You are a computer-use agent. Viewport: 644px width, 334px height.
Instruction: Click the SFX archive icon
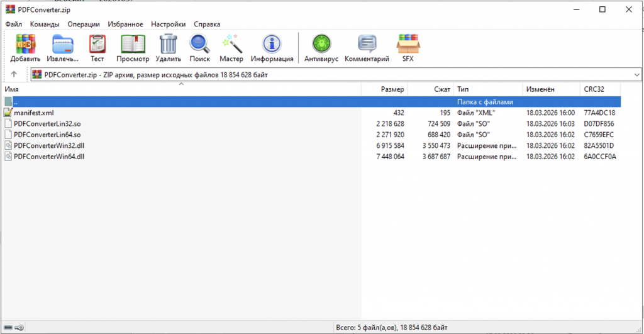(x=408, y=44)
